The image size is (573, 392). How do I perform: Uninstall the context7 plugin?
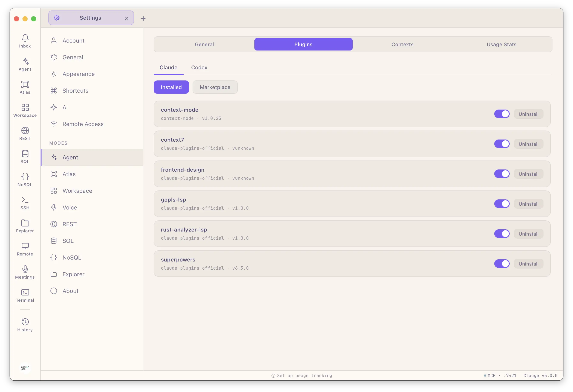click(528, 144)
